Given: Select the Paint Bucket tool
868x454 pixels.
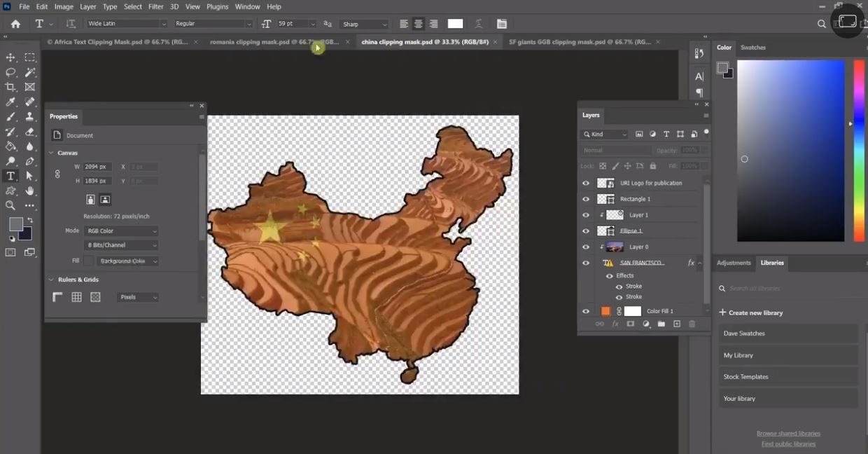Looking at the screenshot, I should pos(10,146).
